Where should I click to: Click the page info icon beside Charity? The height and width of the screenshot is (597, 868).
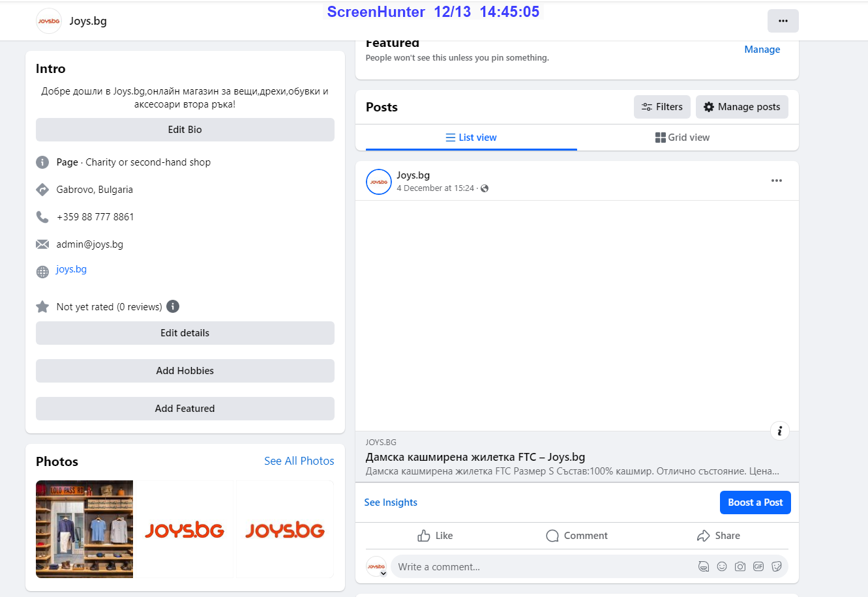(42, 162)
